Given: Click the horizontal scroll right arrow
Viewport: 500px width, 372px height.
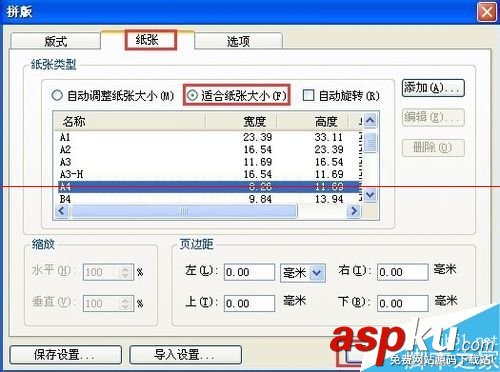Looking at the screenshot, I should tap(354, 211).
